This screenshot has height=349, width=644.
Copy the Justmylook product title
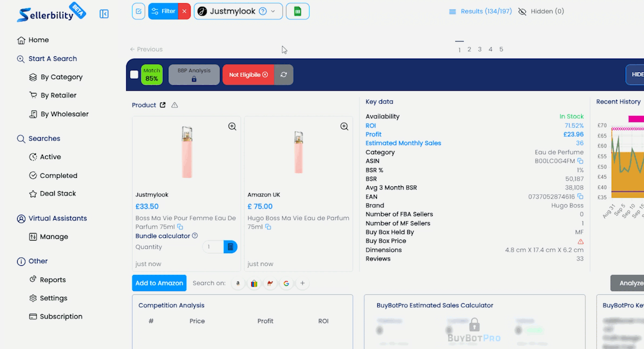[x=180, y=227]
